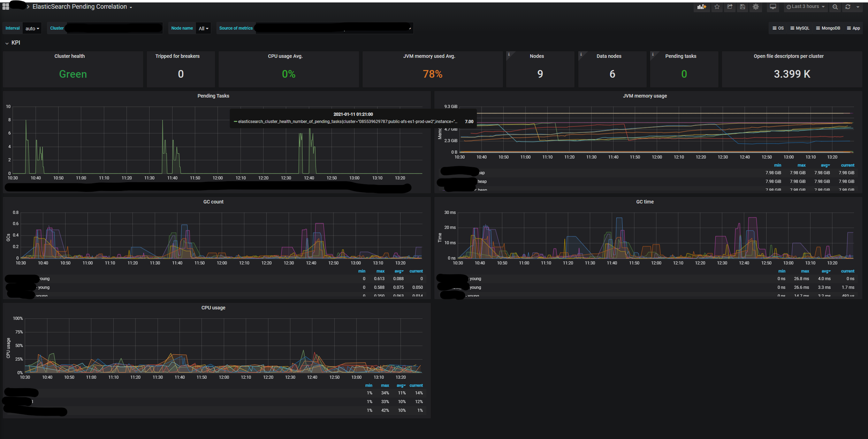Cycle view mode with monitor icon
This screenshot has height=439, width=868.
tap(773, 7)
